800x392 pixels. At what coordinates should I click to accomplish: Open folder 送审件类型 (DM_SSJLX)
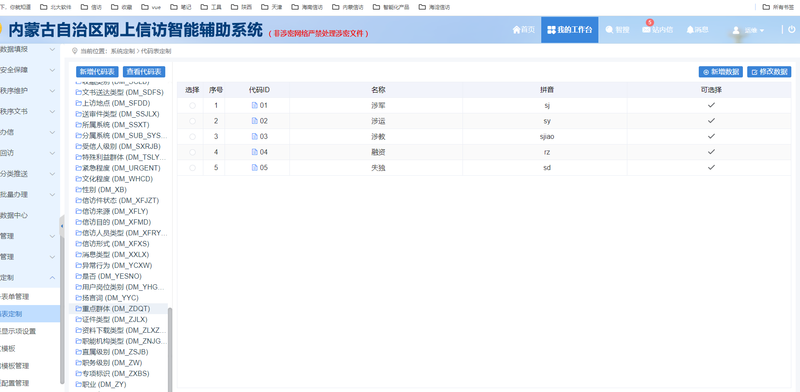click(118, 114)
